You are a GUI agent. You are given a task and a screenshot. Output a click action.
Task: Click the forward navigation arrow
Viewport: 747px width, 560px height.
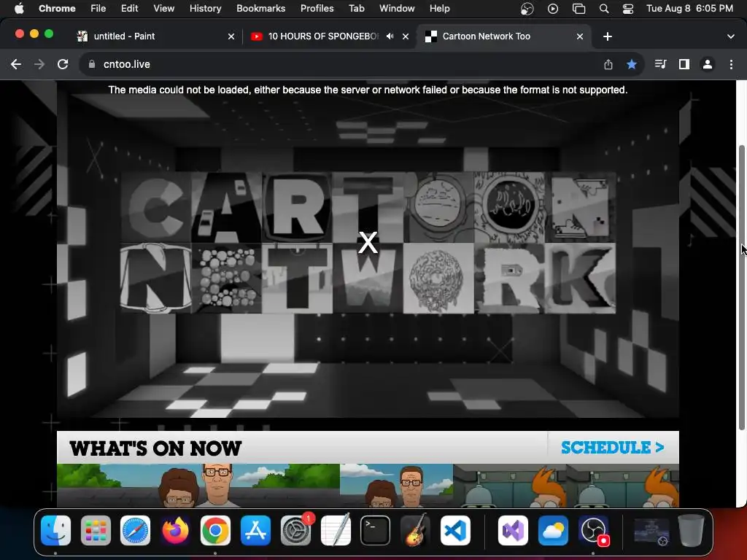[39, 64]
